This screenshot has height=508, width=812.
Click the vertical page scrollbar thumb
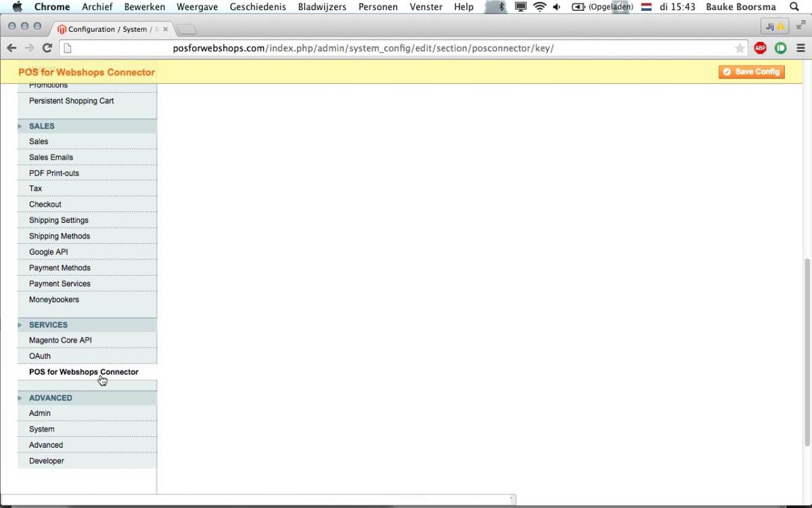(807, 351)
